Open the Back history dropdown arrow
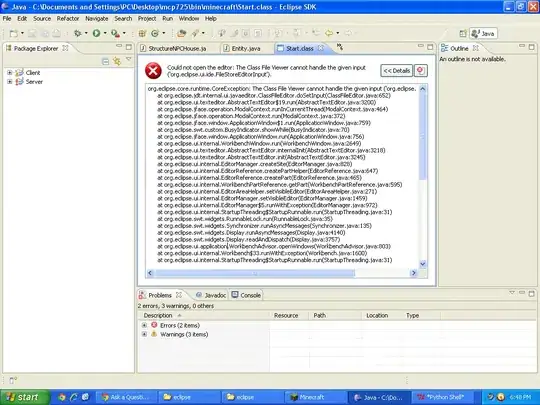Image resolution: width=540 pixels, height=405 pixels. (x=338, y=33)
